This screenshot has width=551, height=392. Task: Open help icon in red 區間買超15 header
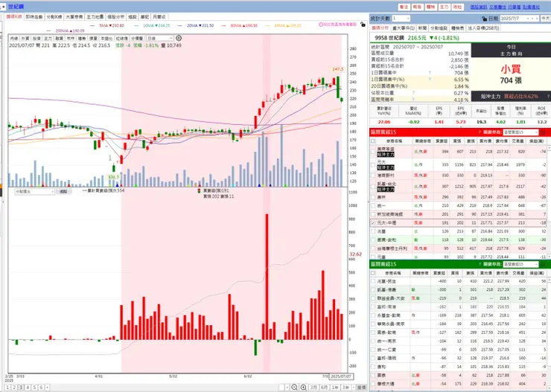coord(480,132)
